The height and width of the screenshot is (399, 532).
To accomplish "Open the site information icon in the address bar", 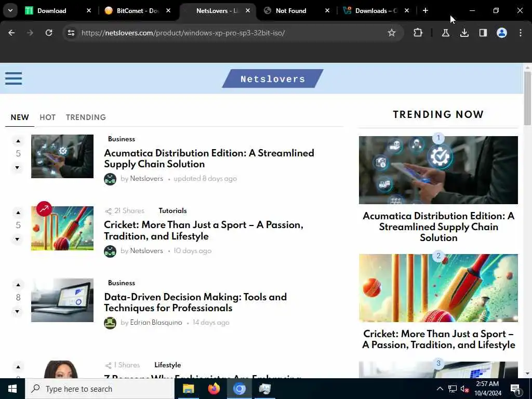I will 71,33.
